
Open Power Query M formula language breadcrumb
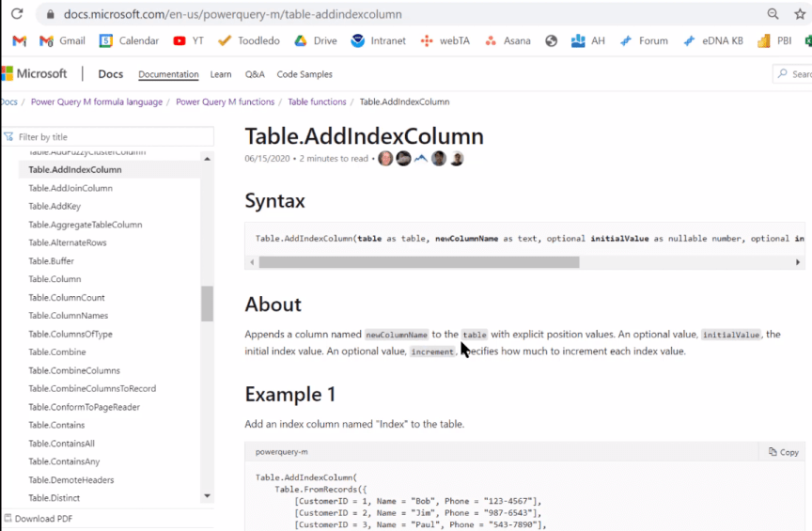click(x=97, y=102)
